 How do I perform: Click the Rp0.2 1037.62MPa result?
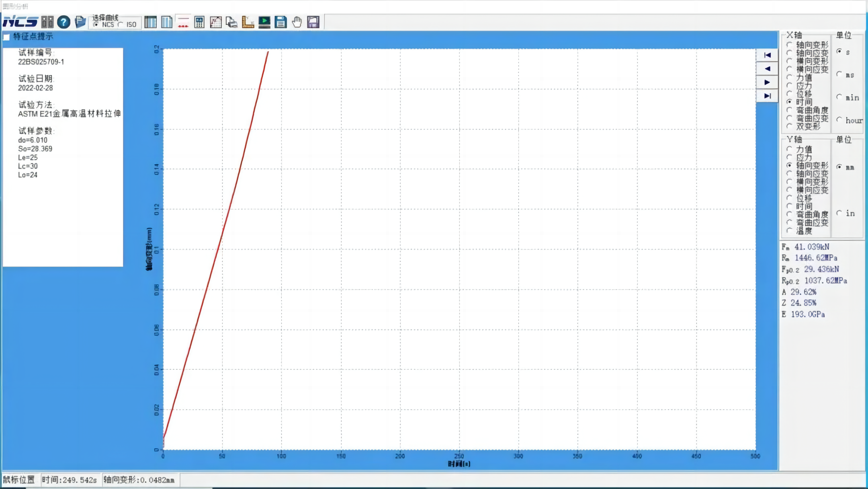click(814, 281)
